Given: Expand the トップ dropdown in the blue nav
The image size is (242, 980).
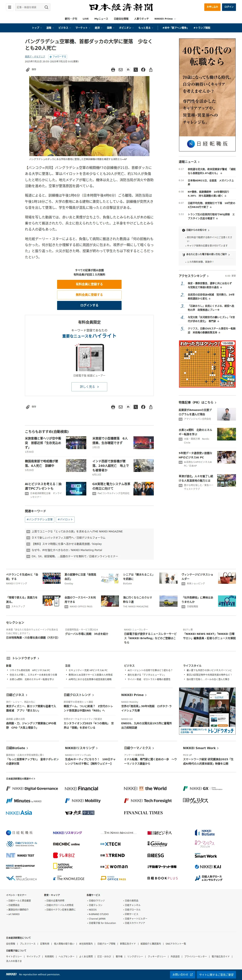Looking at the screenshot, I should tap(37, 28).
